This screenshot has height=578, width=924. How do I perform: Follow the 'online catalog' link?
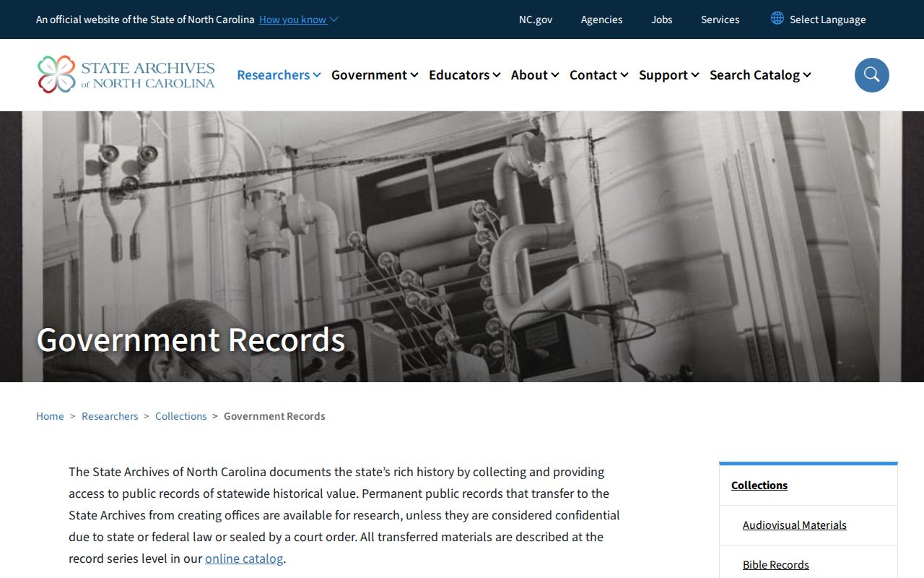[x=244, y=558]
